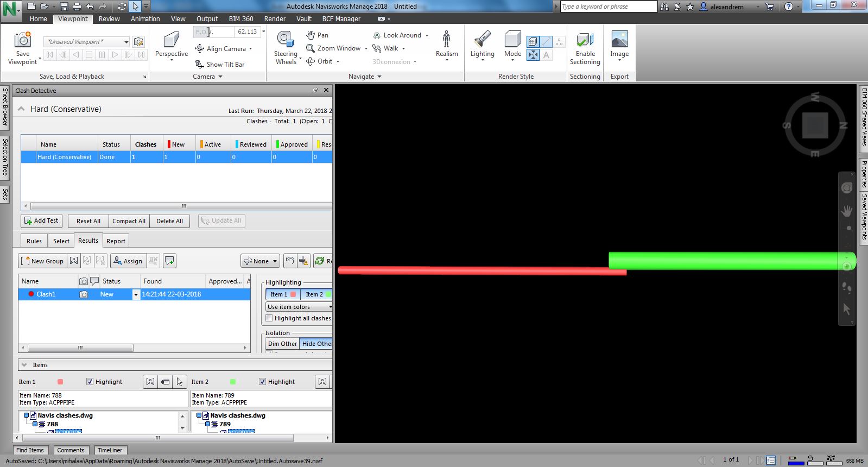Open the Steering Wheels tool
Image resolution: width=868 pixels, height=467 pixels.
[285, 40]
